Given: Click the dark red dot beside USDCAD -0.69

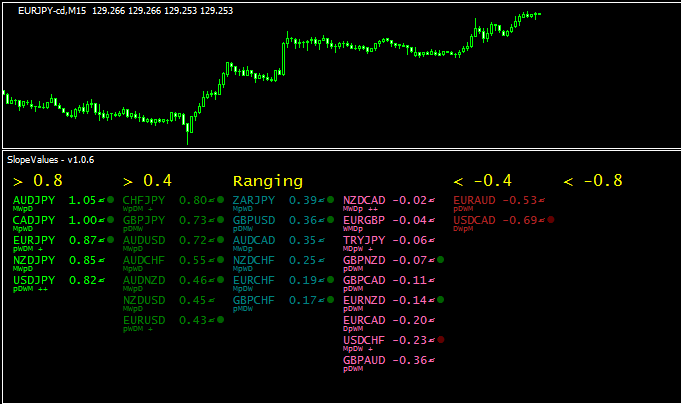Looking at the screenshot, I should click(551, 220).
